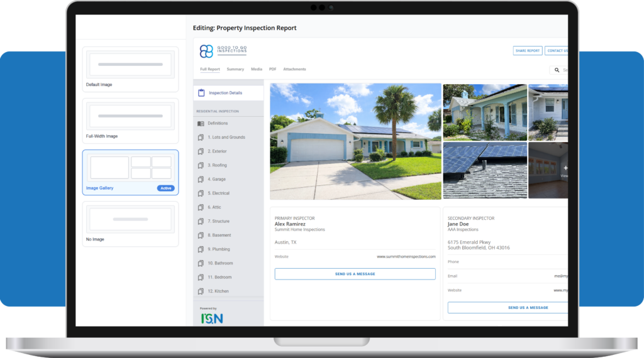Click the search magnifier icon

tap(557, 70)
